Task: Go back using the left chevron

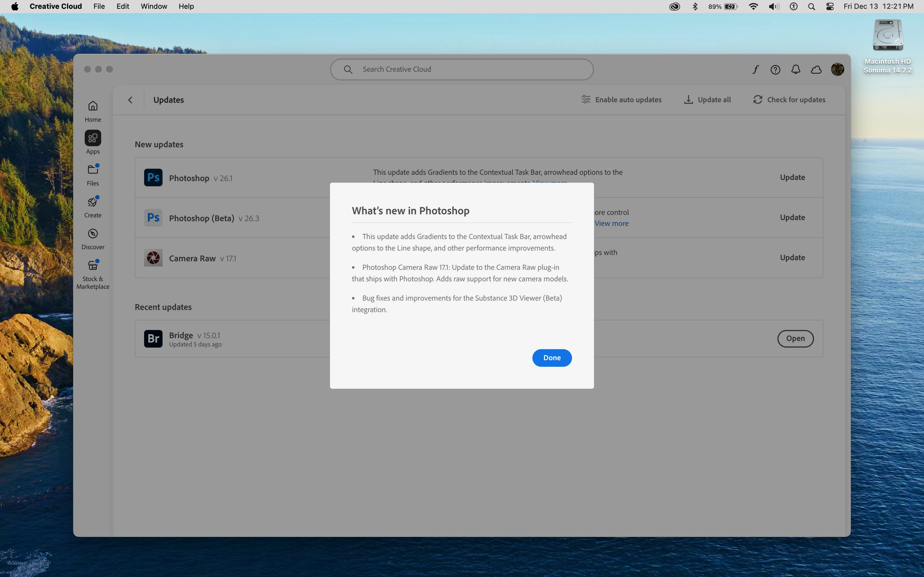Action: point(130,100)
